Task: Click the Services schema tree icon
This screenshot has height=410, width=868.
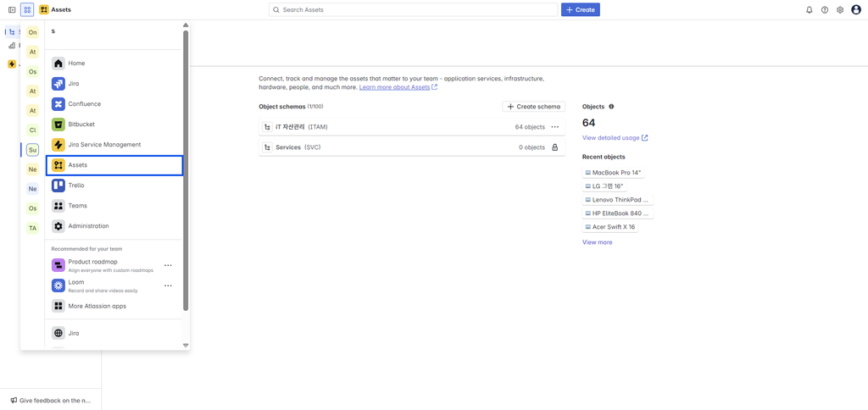Action: pos(267,147)
